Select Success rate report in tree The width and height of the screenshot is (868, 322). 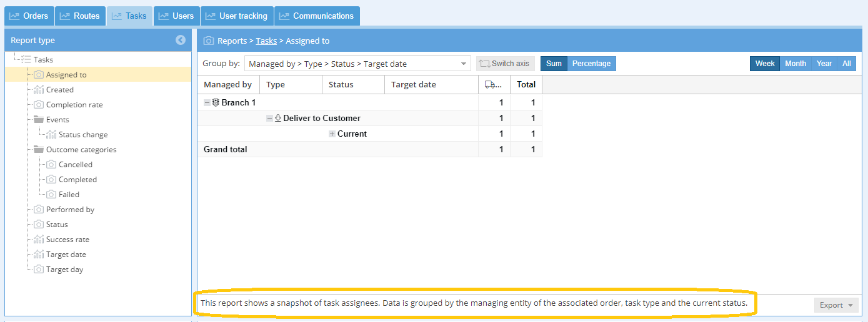coord(67,240)
